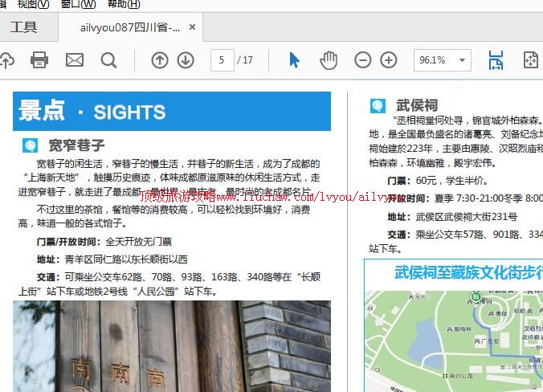The image size is (543, 392).
Task: Click the print icon in toolbar
Action: point(39,60)
